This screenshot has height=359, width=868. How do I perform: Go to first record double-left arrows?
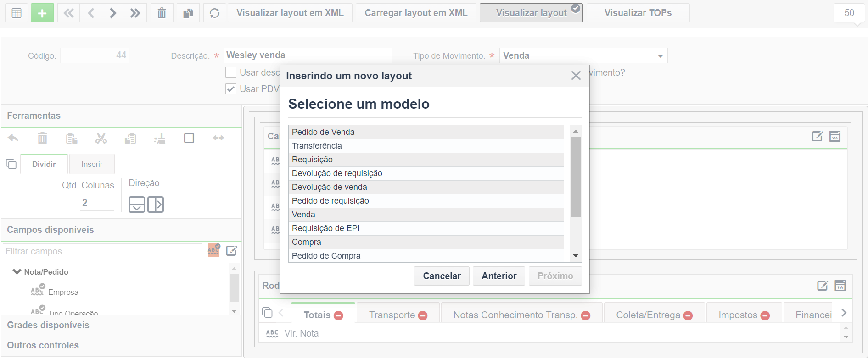click(x=68, y=13)
